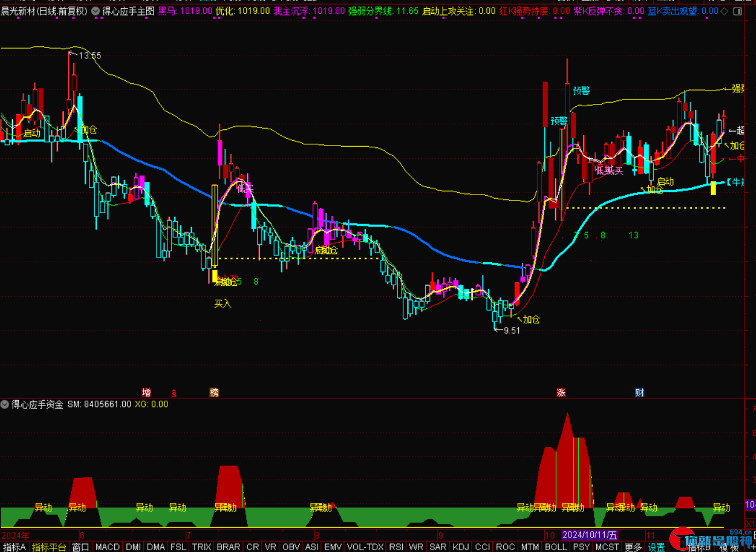Click the SM: 8405661.00 value
The width and height of the screenshot is (756, 552).
[99, 405]
